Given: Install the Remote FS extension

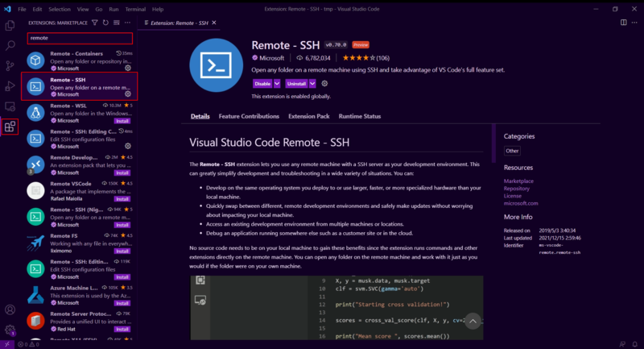Looking at the screenshot, I should click(x=122, y=251).
